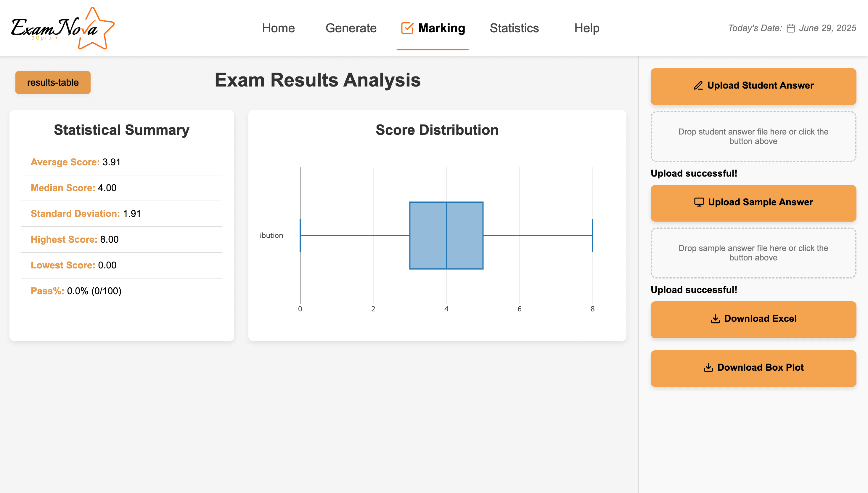Viewport: 868px width, 493px height.
Task: Click the blue box in the box plot
Action: [x=428, y=236]
